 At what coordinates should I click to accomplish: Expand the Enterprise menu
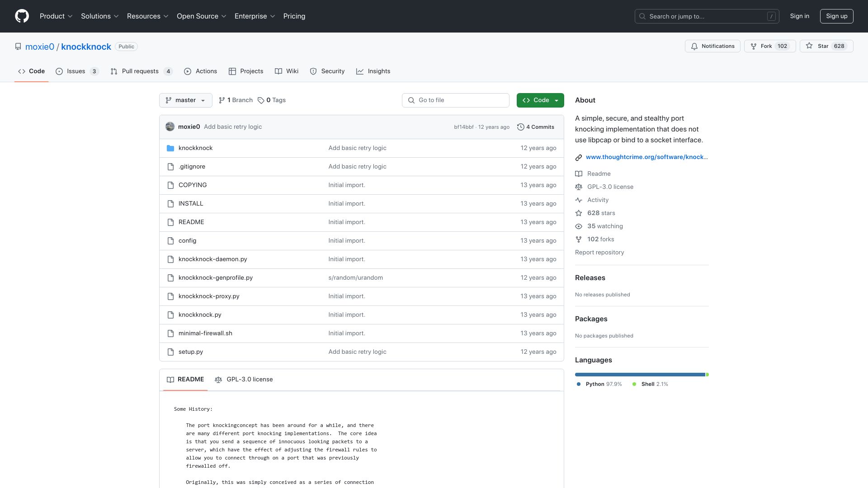click(x=255, y=16)
